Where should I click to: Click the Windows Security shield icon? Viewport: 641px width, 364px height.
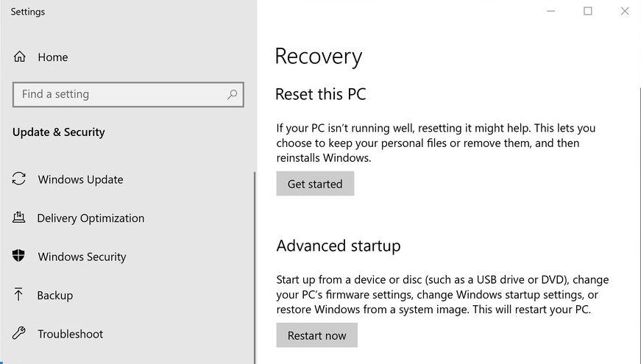point(20,257)
